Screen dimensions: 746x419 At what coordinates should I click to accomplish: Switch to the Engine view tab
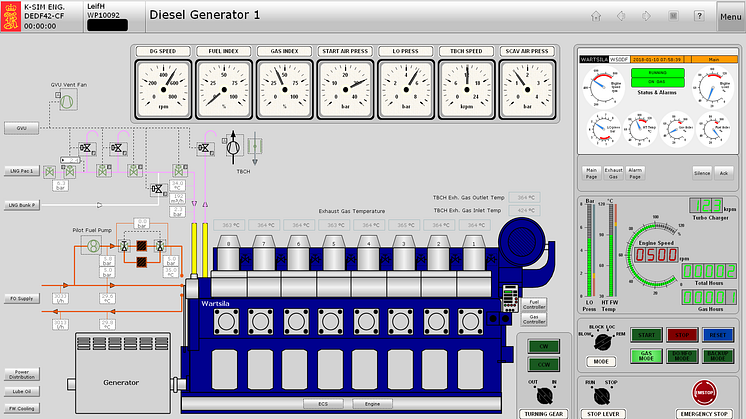pos(373,404)
